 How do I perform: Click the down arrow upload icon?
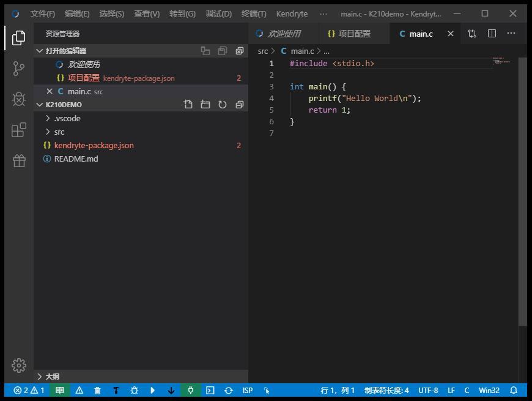[171, 391]
